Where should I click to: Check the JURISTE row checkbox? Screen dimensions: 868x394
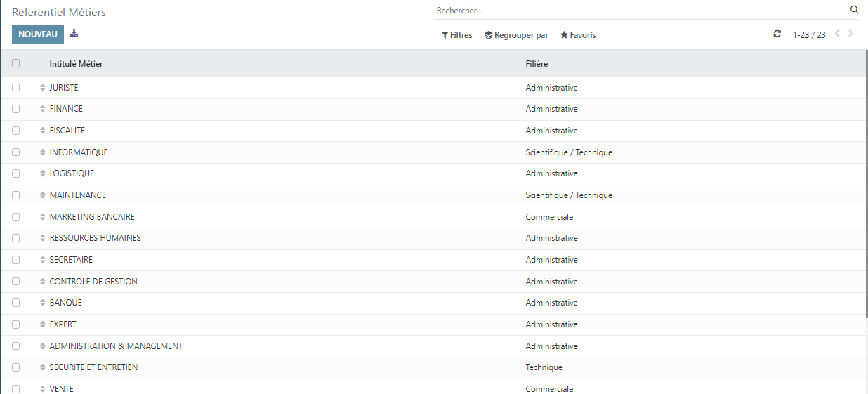click(x=15, y=88)
